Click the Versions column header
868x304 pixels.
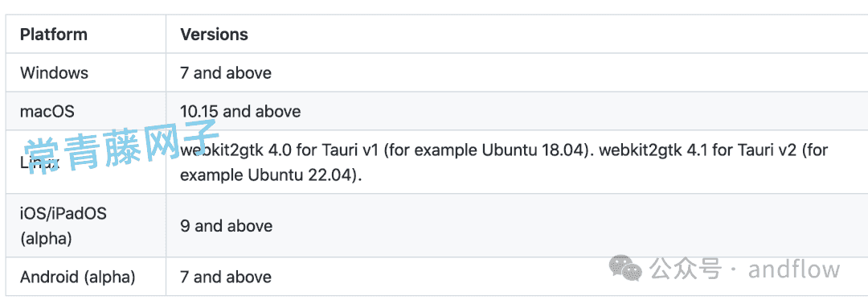click(x=215, y=35)
